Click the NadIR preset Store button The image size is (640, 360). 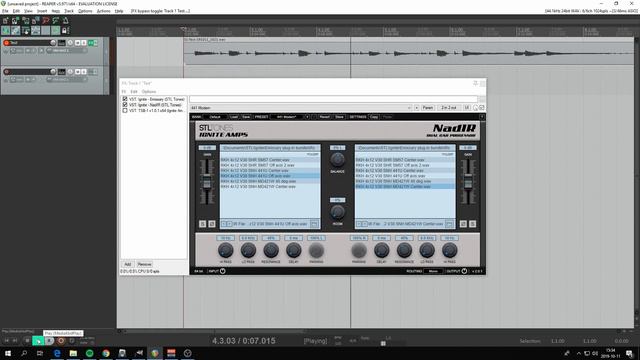pos(339,117)
